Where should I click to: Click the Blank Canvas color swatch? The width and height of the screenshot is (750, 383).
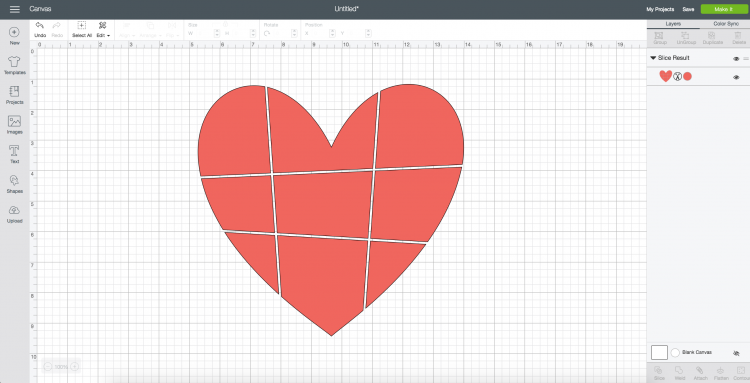pos(659,352)
